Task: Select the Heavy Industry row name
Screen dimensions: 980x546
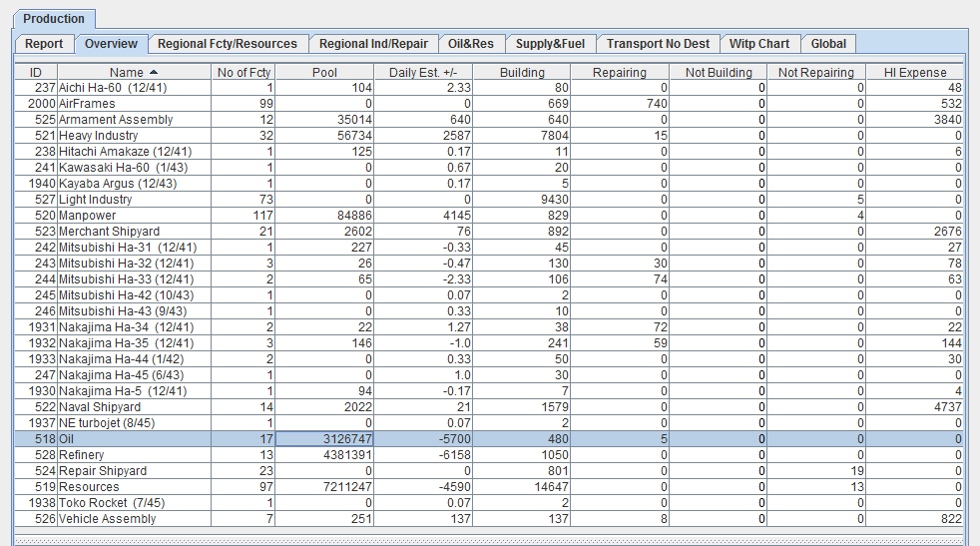Action: click(98, 136)
